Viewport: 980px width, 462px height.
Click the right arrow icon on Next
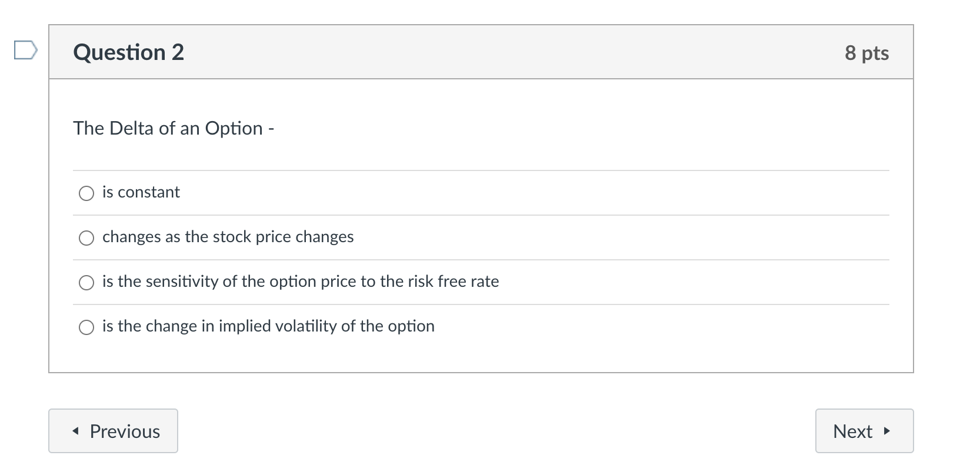click(886, 431)
